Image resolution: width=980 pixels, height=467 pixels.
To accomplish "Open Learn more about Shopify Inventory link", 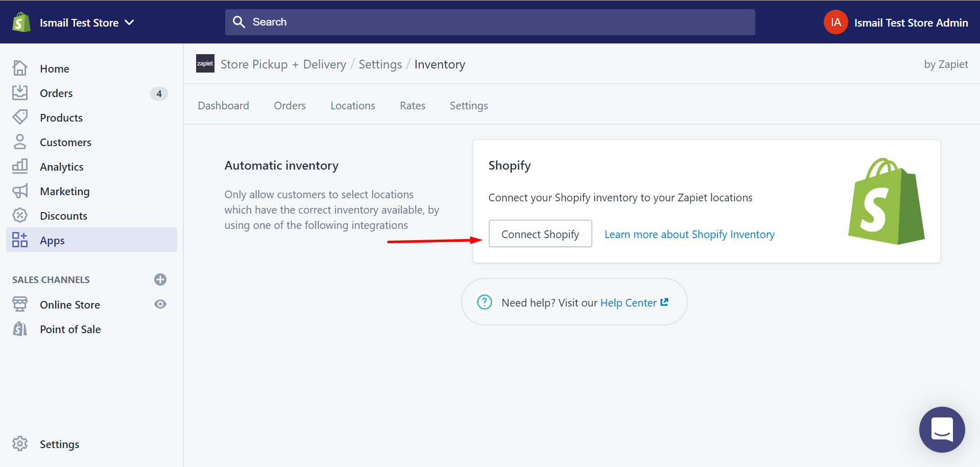I will tap(689, 234).
